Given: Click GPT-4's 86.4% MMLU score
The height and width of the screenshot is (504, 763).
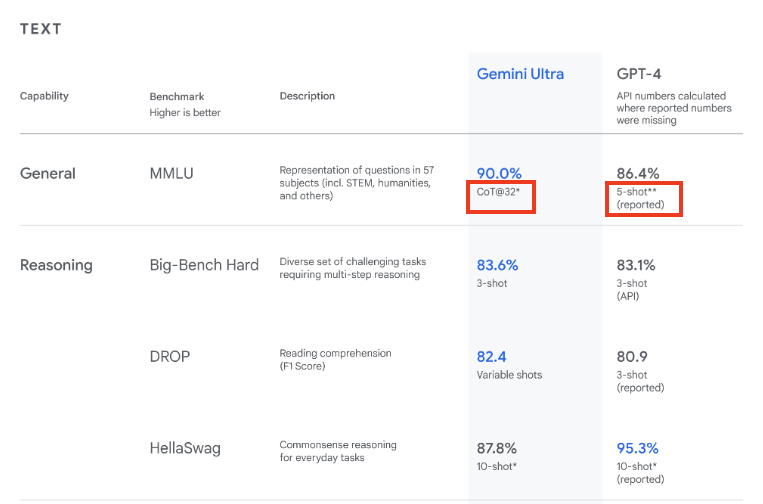Looking at the screenshot, I should (x=638, y=173).
